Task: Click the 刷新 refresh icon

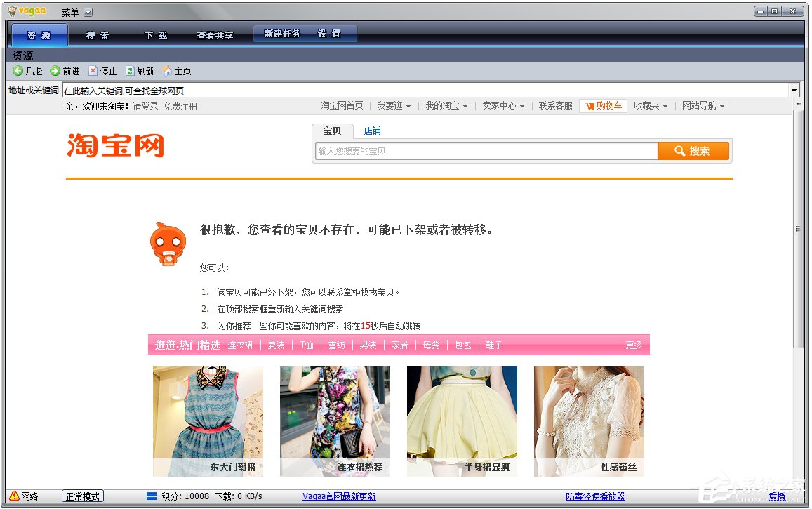Action: (x=130, y=71)
